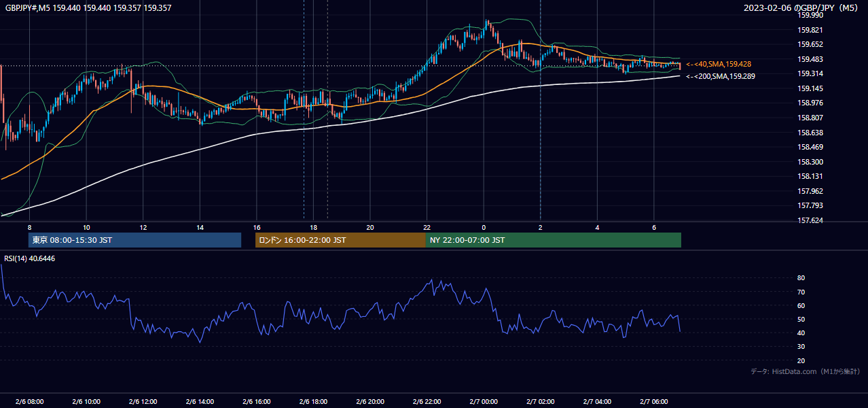Click the price axis label 158.976
This screenshot has height=408, width=868.
click(810, 103)
